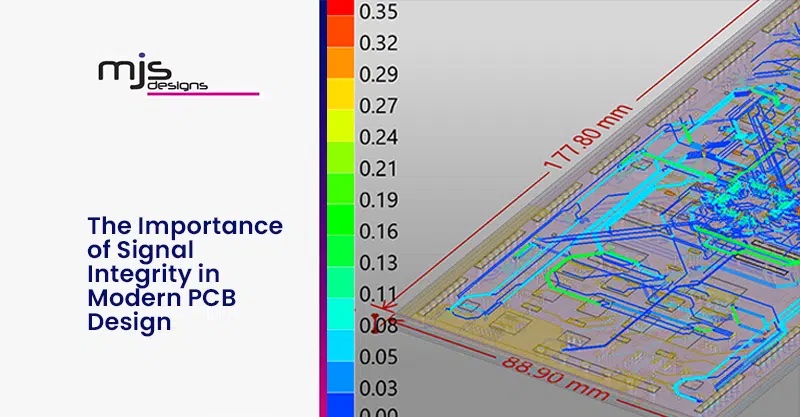Click the legend value 0.03
800x417 pixels.
(x=378, y=388)
